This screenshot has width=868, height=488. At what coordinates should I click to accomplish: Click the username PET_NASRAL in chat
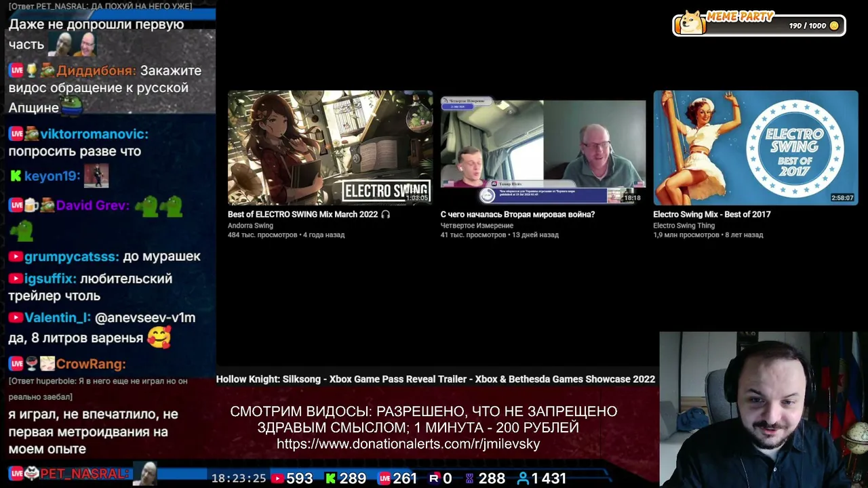(x=85, y=474)
